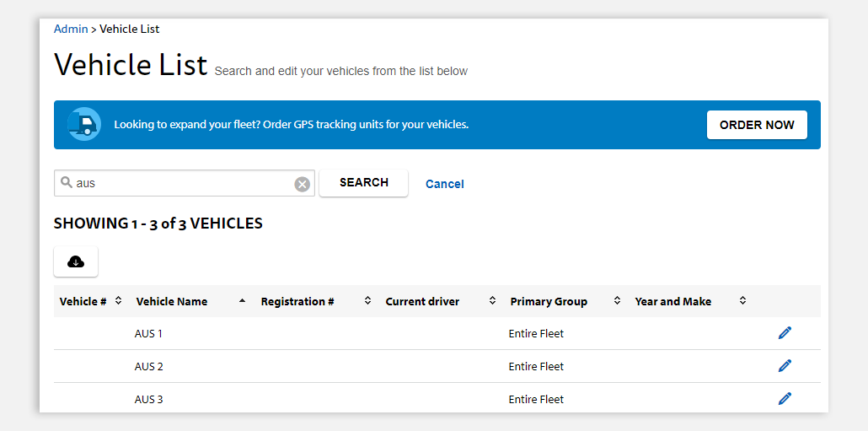
Task: Select the AUS 3 vehicle name
Action: pos(149,399)
